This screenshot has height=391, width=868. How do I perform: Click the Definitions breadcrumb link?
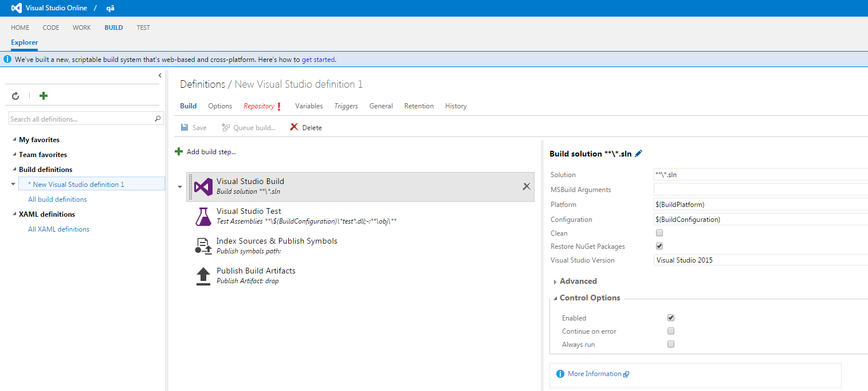click(x=203, y=84)
